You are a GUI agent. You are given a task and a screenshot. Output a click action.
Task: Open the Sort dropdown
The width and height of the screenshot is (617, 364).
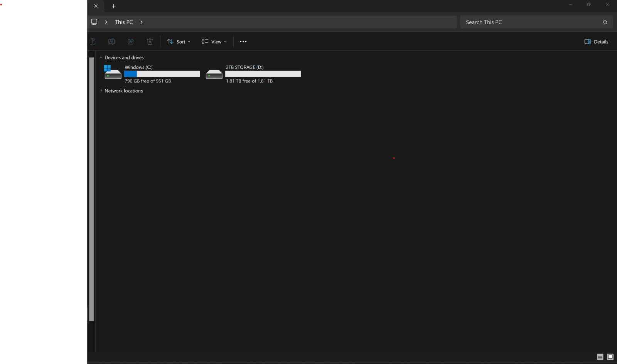click(179, 42)
